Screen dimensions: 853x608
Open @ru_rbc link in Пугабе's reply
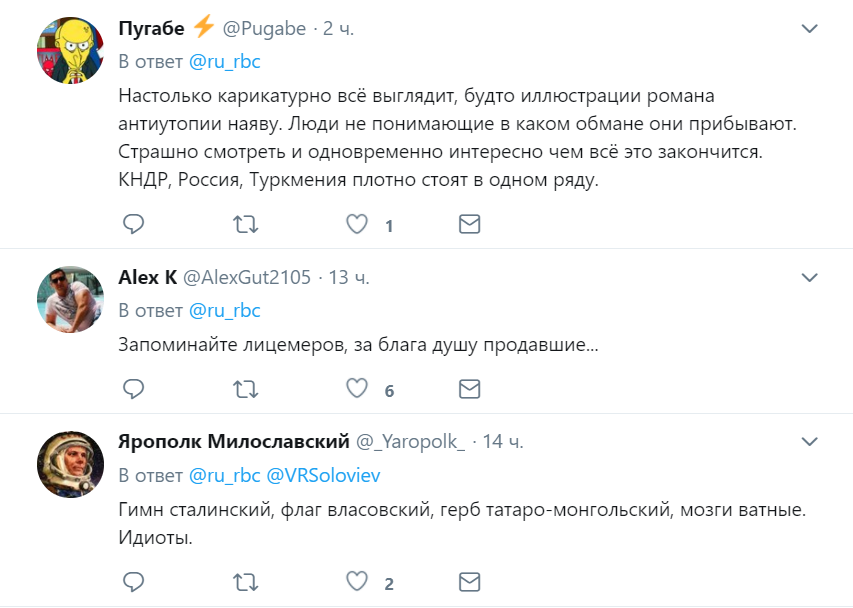[x=225, y=61]
